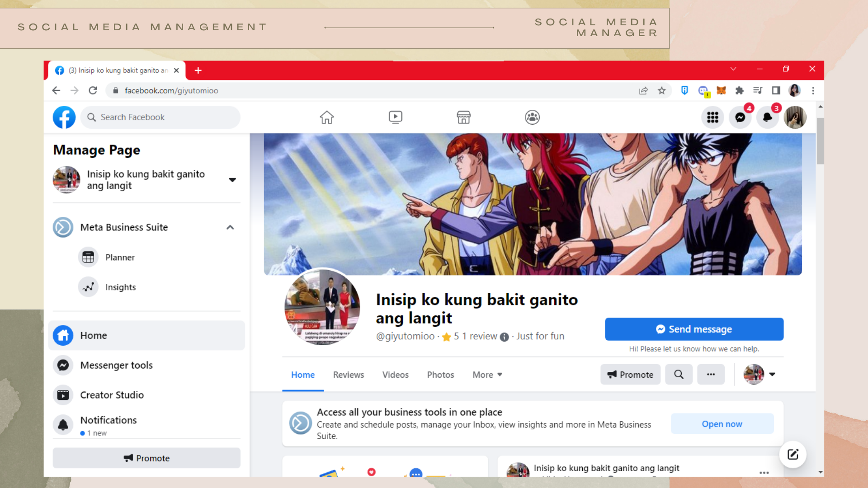The width and height of the screenshot is (868, 488).
Task: Click the @giyutomioo page username
Action: (x=406, y=336)
